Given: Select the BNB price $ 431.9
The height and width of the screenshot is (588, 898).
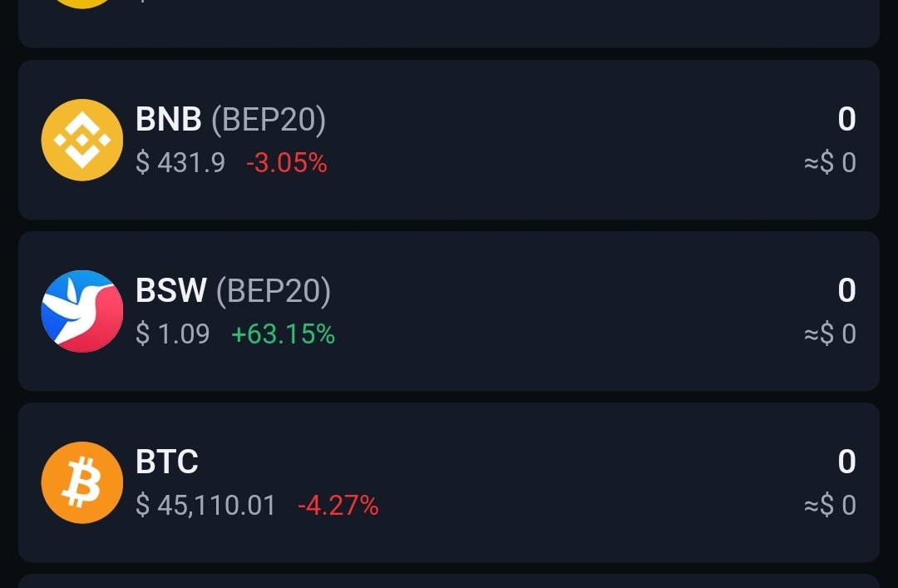Looking at the screenshot, I should coord(180,163).
